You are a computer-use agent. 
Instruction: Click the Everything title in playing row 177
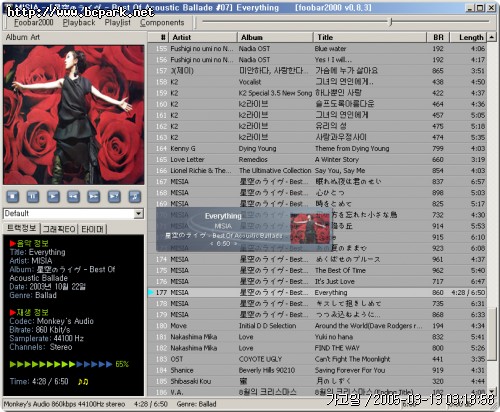coord(331,292)
